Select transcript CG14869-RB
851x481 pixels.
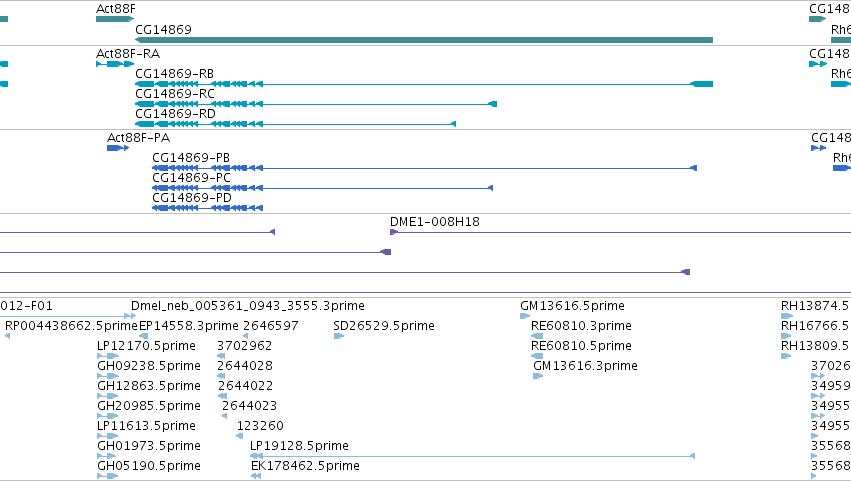424,84
